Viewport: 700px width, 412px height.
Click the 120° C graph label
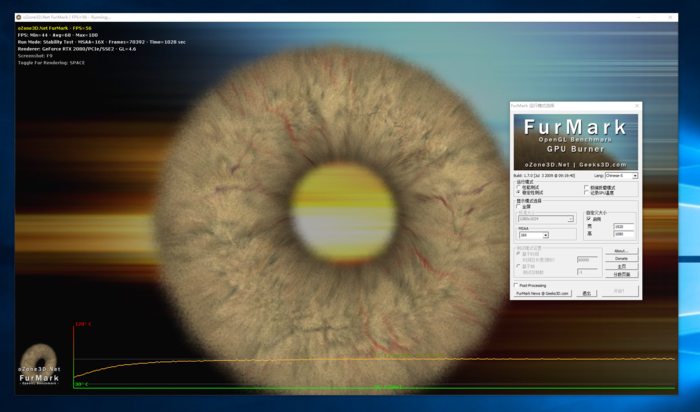pyautogui.click(x=83, y=324)
